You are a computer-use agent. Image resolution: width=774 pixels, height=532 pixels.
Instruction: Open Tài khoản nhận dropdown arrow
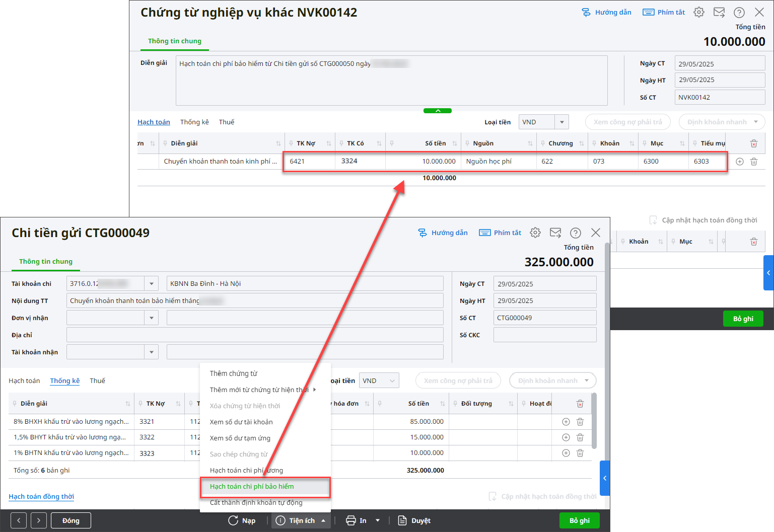151,352
